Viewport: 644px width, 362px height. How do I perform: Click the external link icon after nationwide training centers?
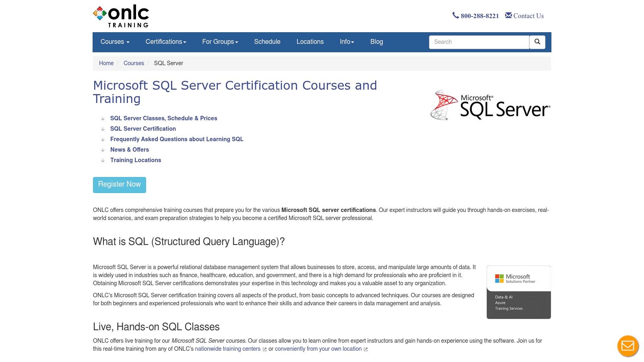point(264,350)
